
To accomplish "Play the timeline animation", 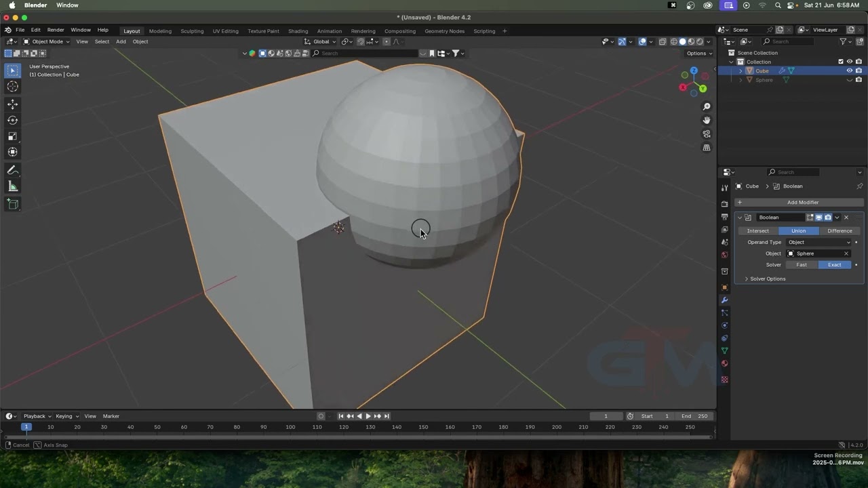I will [x=368, y=416].
